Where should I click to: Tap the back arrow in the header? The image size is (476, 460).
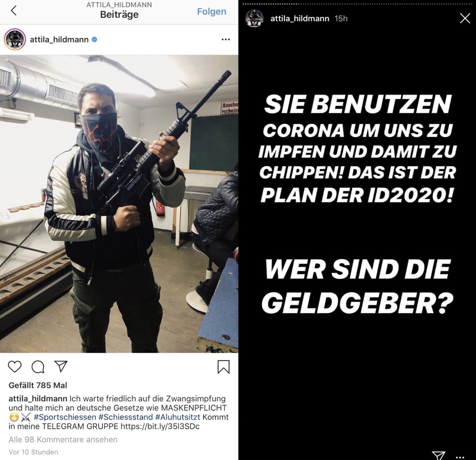click(14, 11)
